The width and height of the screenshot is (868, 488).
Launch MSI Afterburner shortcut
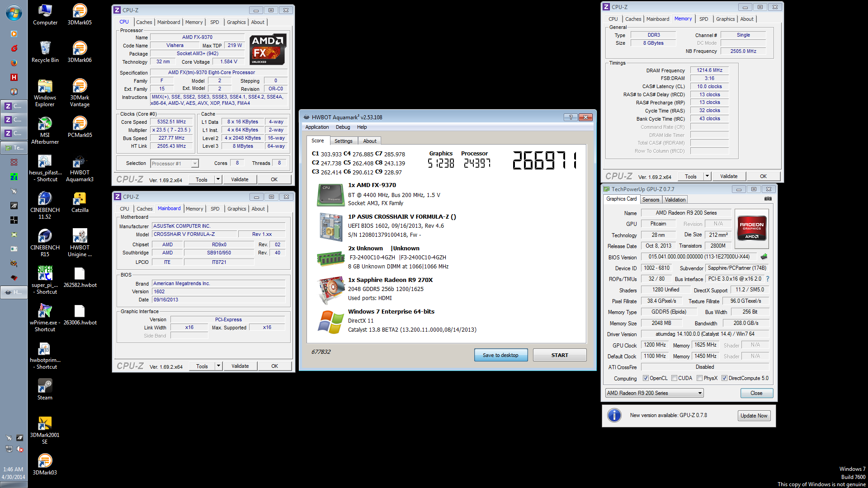pos(45,130)
